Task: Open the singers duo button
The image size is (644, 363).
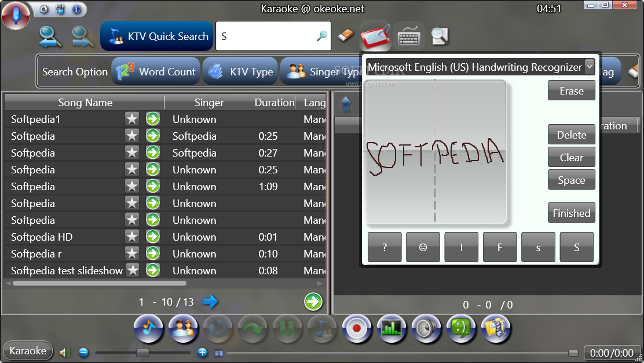Action: click(183, 329)
